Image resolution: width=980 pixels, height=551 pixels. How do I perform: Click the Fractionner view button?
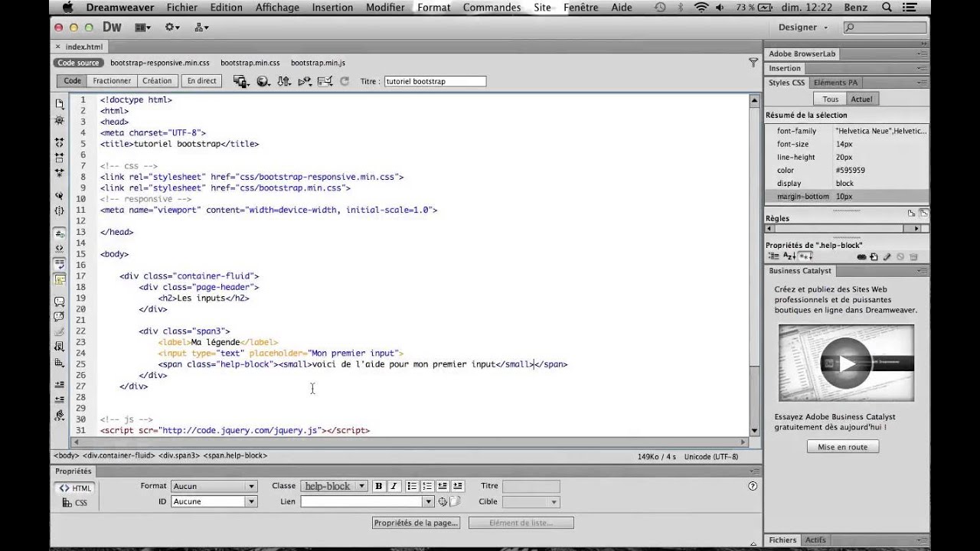click(x=112, y=81)
